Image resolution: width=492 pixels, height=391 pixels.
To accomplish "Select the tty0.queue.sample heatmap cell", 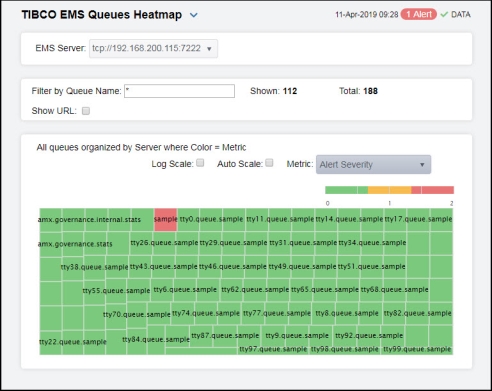I will (211, 219).
